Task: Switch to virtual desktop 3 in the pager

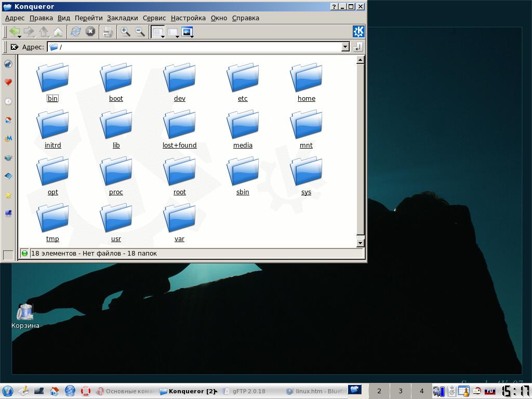Action: [401, 391]
